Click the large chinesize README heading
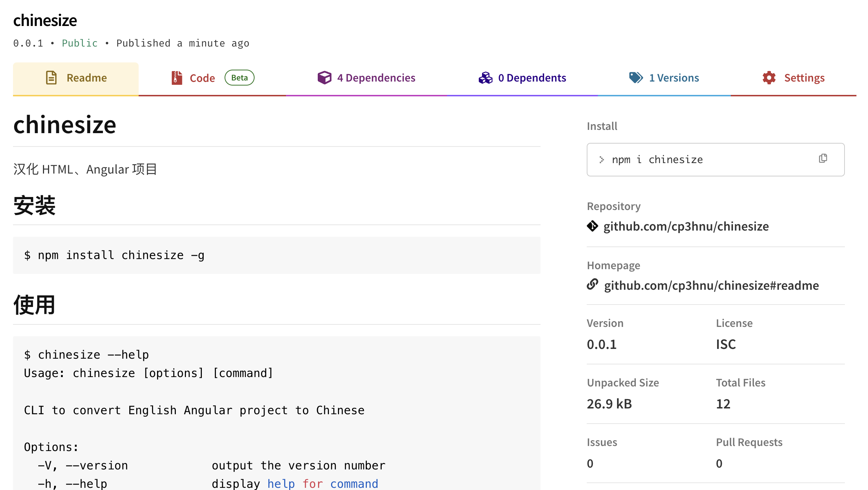 65,125
